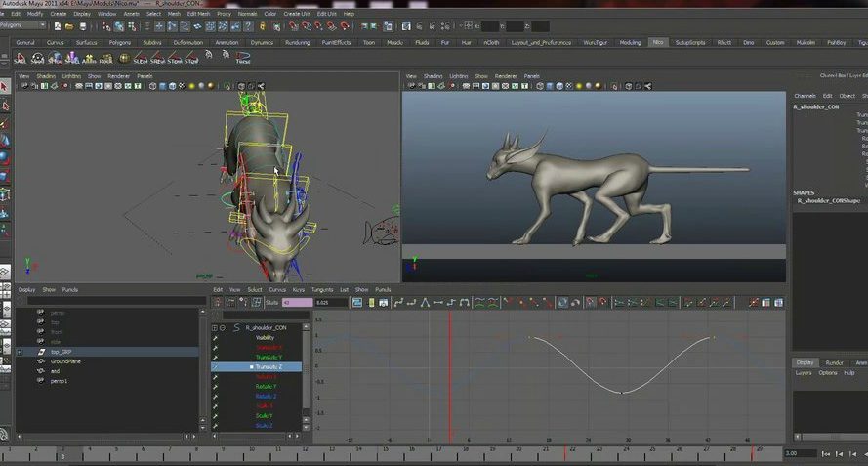Click smooth shade icon in right viewport toolbar
The image size is (868, 466).
[x=550, y=86]
